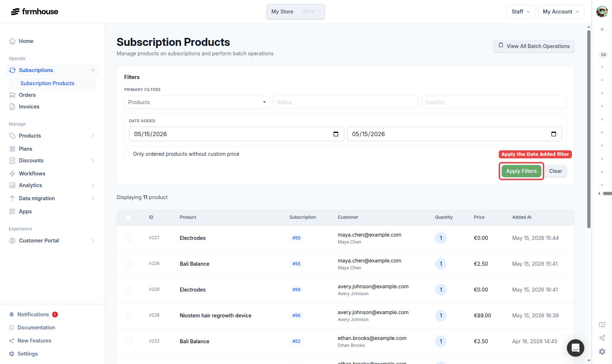Click ethan.brooks@example.com in row #222
Screen dimensions: 612x364
coord(372,338)
